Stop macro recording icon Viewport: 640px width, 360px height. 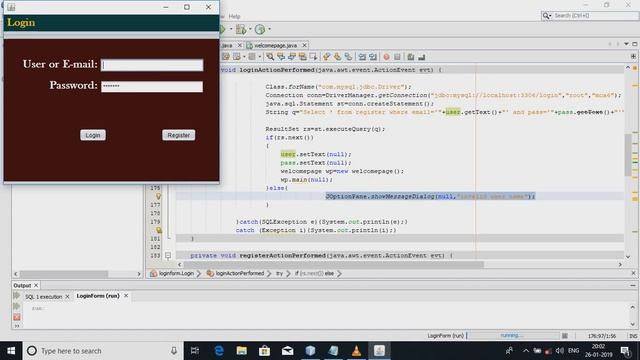click(397, 57)
